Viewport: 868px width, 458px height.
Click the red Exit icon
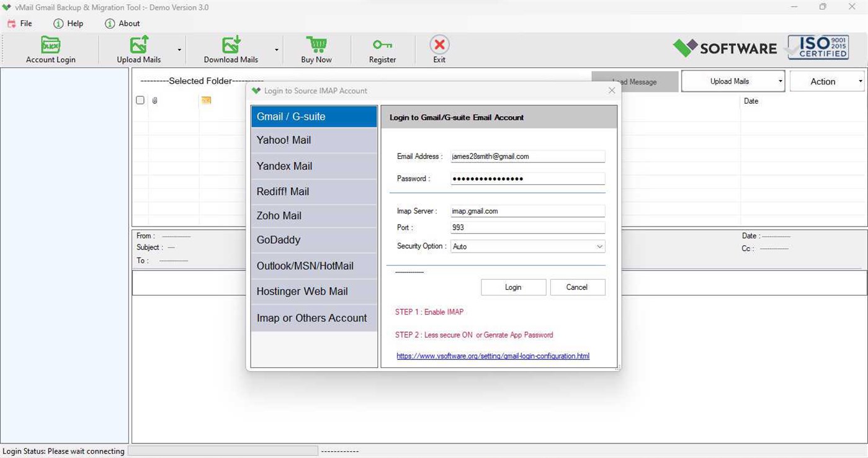tap(439, 45)
